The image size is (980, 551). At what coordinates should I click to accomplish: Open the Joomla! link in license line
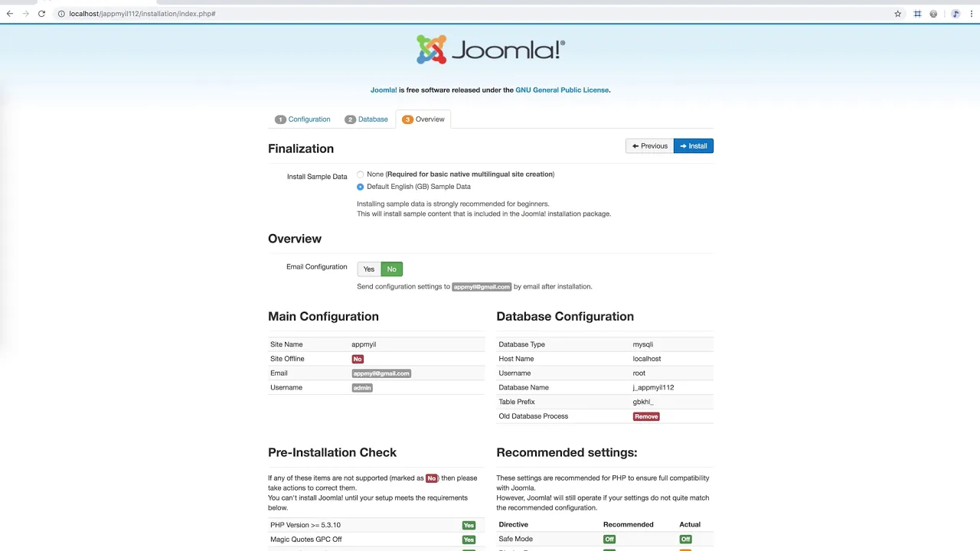pos(384,90)
